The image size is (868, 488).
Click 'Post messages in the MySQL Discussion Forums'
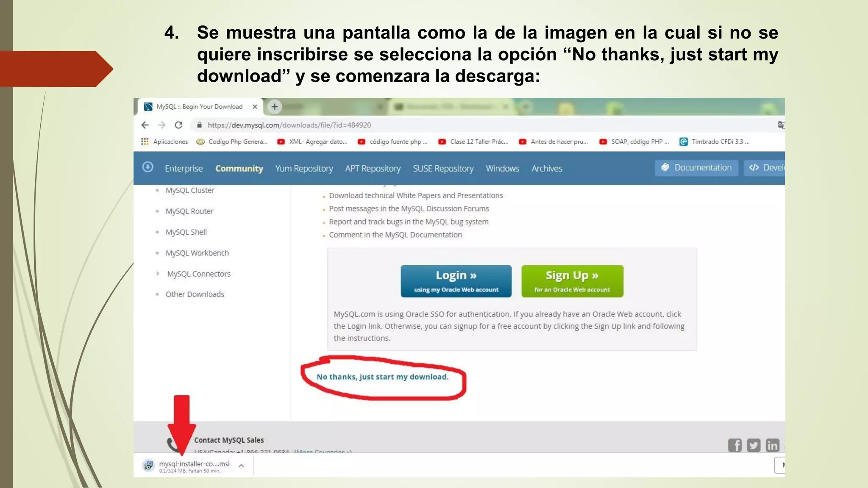point(409,208)
